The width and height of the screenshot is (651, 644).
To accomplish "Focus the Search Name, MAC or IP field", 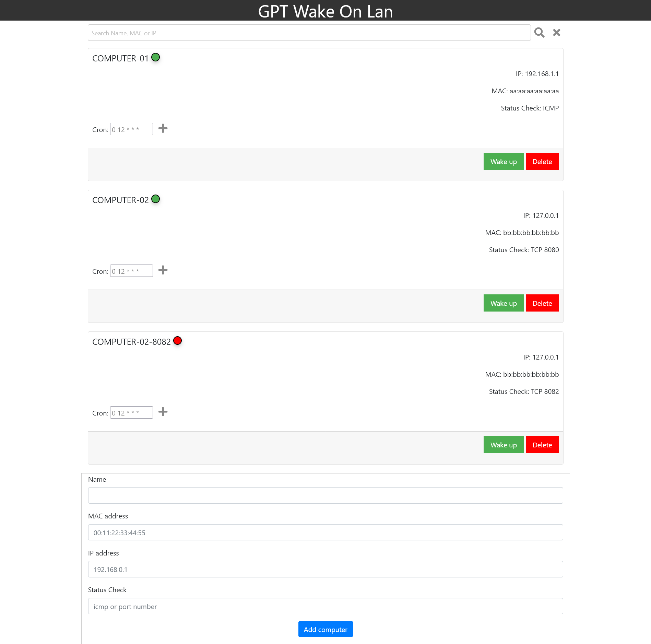I will point(309,33).
